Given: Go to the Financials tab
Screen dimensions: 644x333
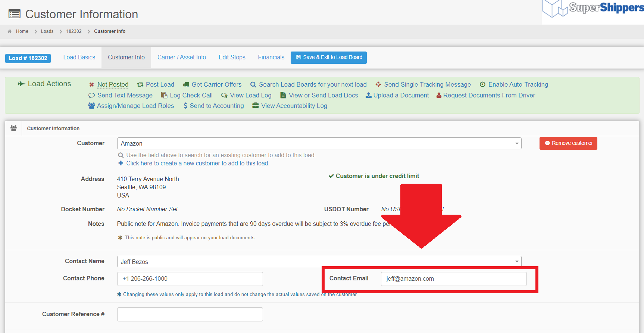Looking at the screenshot, I should click(271, 57).
